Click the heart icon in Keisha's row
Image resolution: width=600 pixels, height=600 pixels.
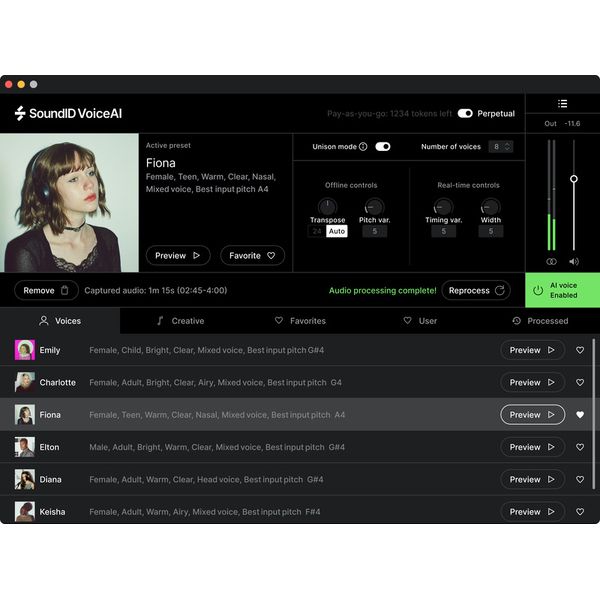click(580, 512)
